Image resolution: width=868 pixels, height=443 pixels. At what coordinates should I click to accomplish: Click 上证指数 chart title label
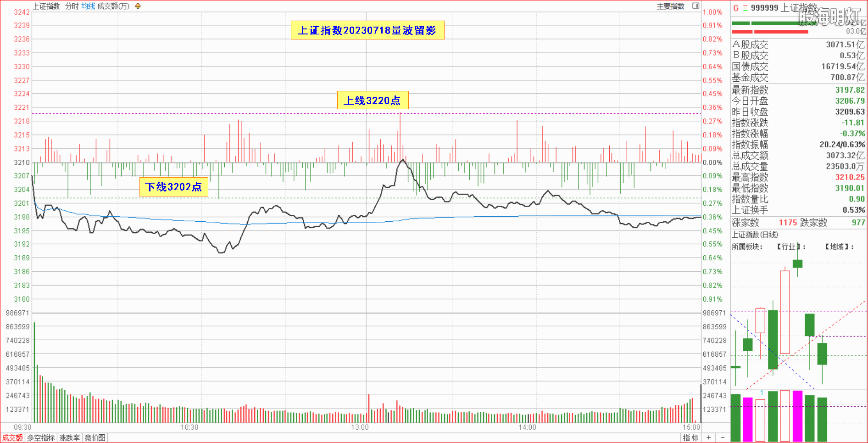point(46,6)
